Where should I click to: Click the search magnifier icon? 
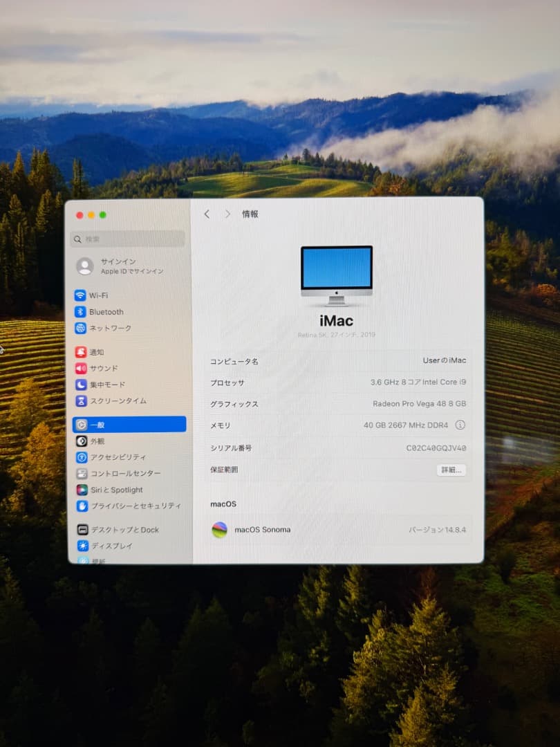click(77, 239)
